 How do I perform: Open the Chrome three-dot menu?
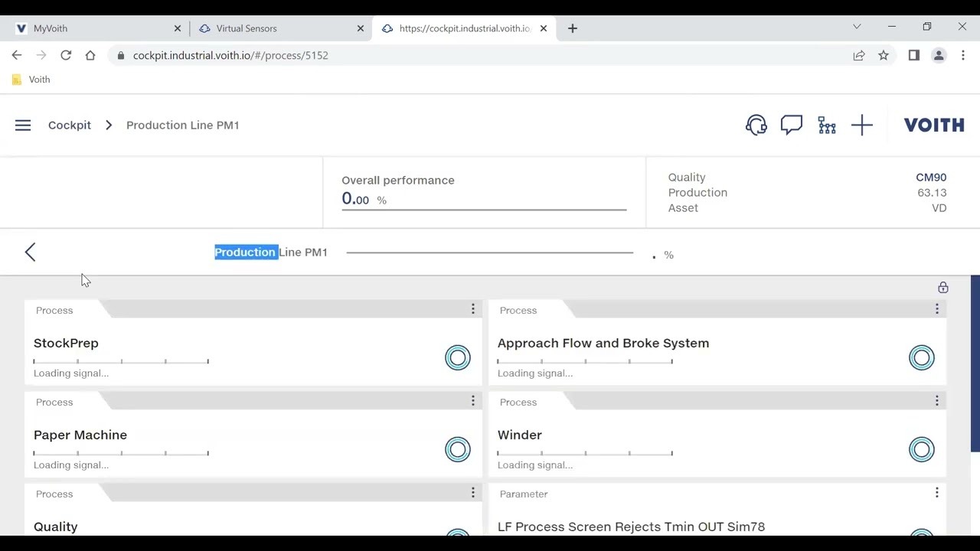point(963,55)
